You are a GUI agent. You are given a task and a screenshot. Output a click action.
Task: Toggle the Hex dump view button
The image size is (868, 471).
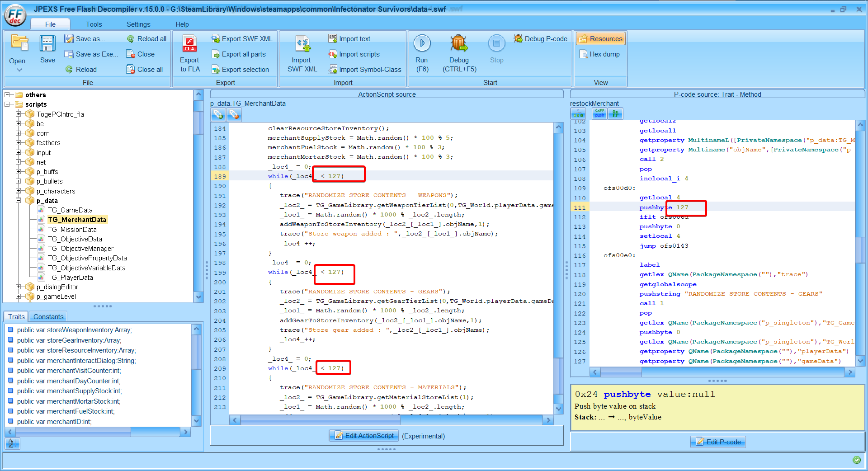600,54
